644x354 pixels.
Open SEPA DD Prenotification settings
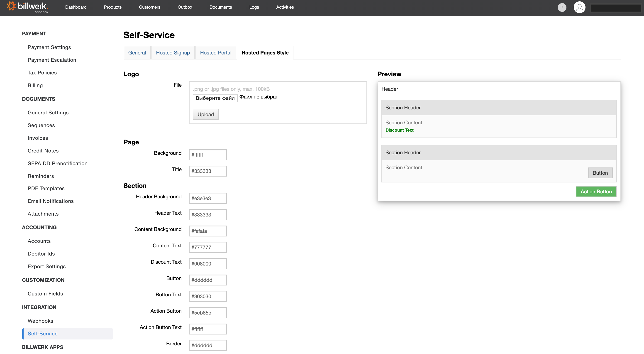coord(58,163)
